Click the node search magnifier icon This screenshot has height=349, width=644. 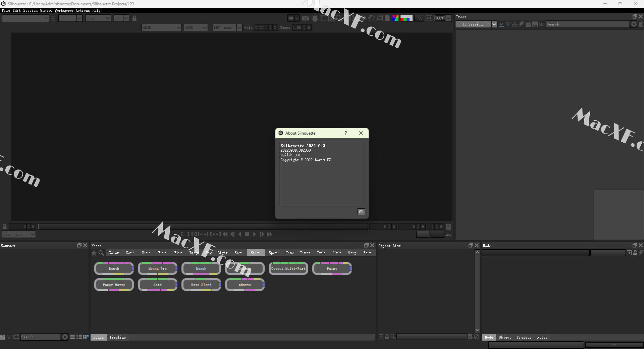point(101,253)
